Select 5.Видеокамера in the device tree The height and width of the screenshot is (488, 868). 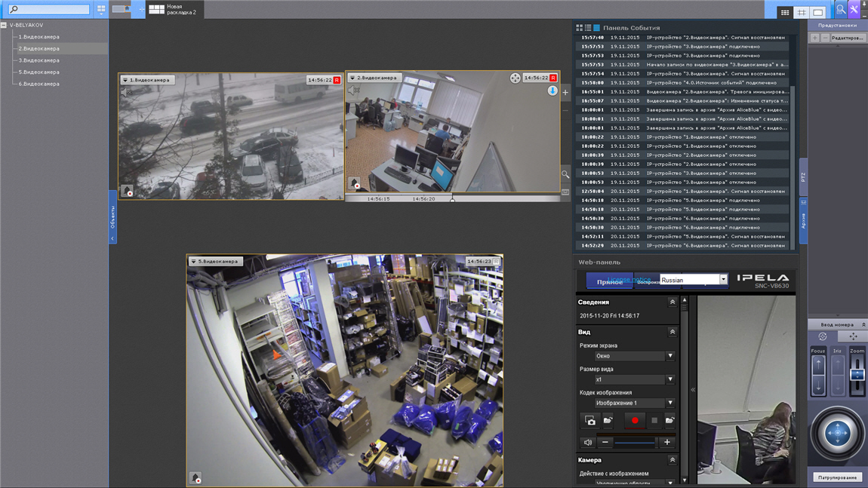[38, 72]
